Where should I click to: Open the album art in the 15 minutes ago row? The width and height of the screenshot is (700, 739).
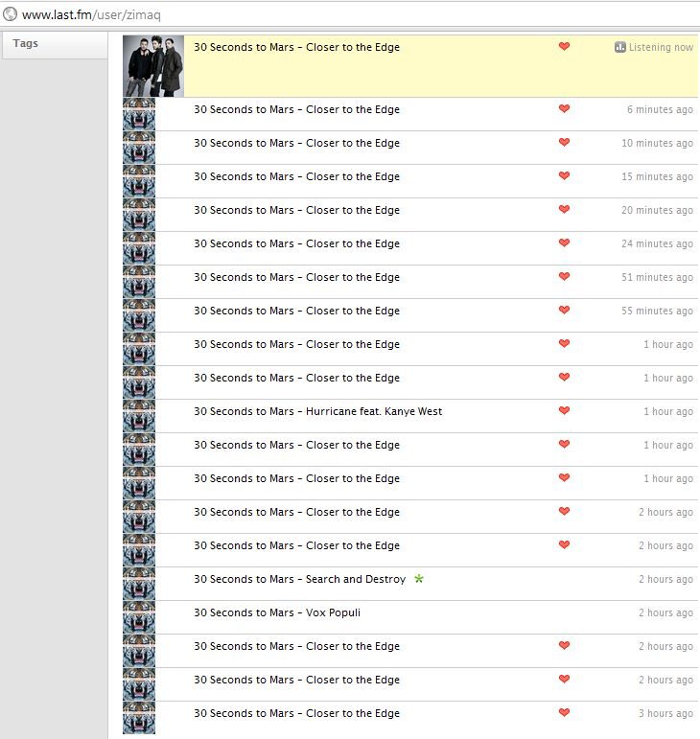click(139, 181)
